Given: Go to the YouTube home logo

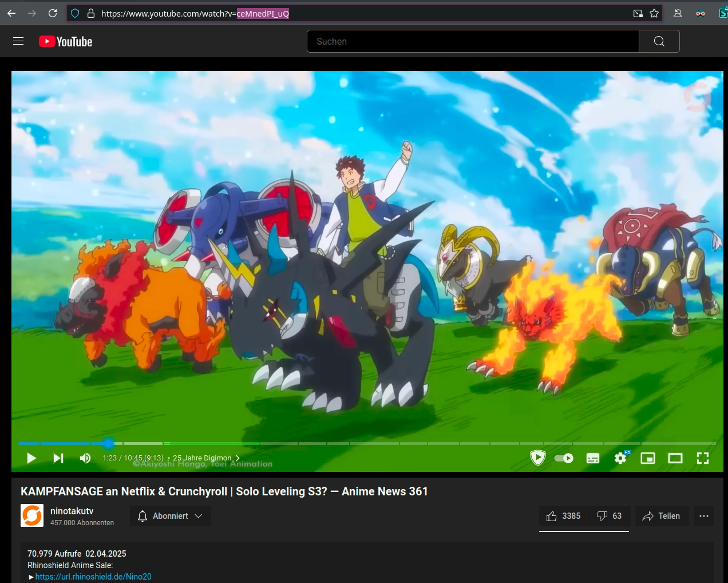Looking at the screenshot, I should click(x=65, y=41).
